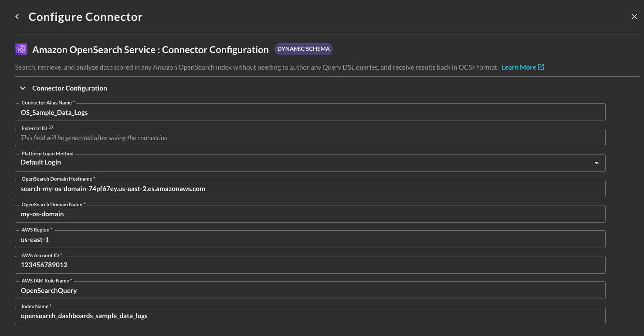
Task: Click the Amazon OpenSearch Service logo icon
Action: [x=20, y=49]
